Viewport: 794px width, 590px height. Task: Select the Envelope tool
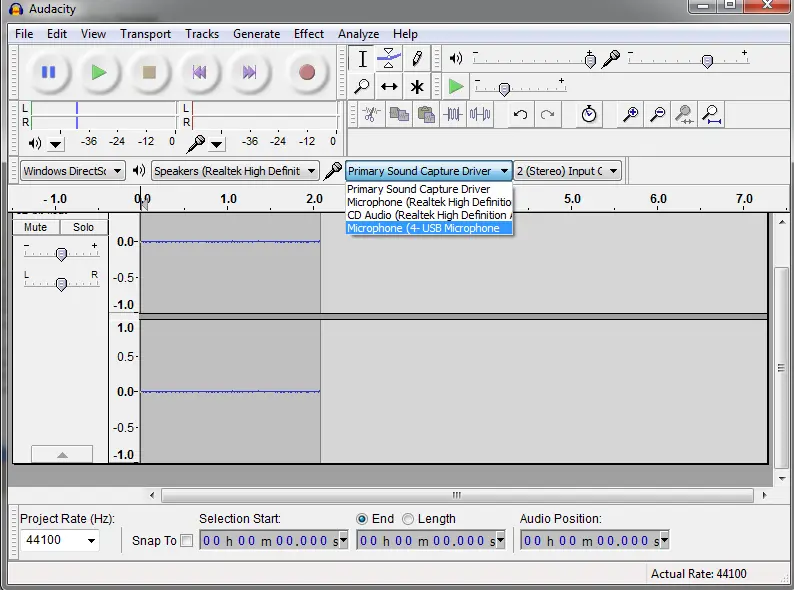(x=389, y=59)
